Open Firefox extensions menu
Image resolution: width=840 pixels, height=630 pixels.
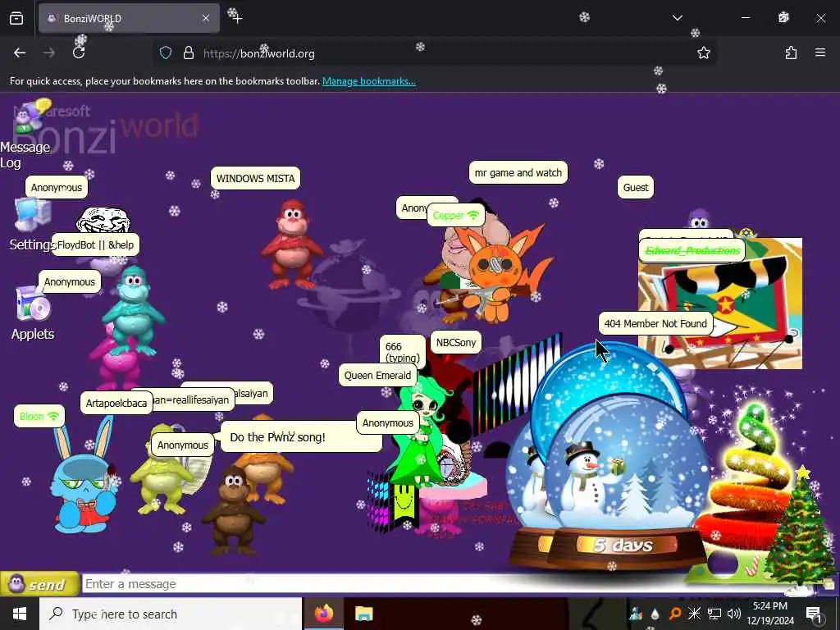pyautogui.click(x=791, y=52)
